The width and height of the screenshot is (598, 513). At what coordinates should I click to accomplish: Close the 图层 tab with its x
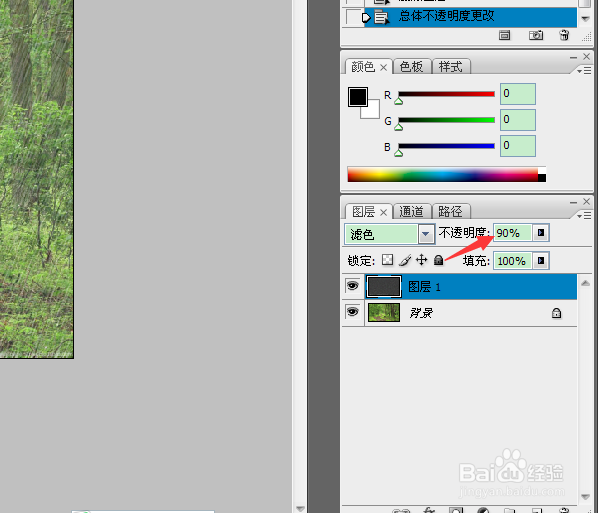click(383, 213)
